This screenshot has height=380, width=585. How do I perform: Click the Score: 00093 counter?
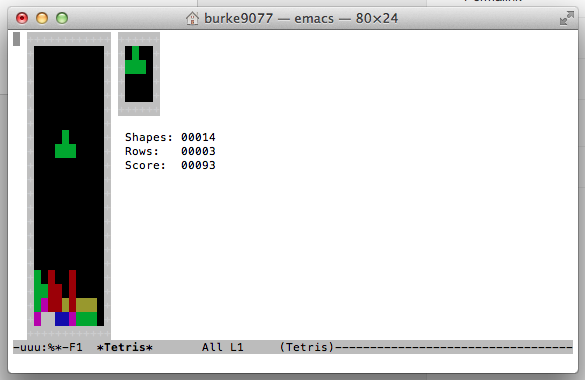(x=170, y=165)
